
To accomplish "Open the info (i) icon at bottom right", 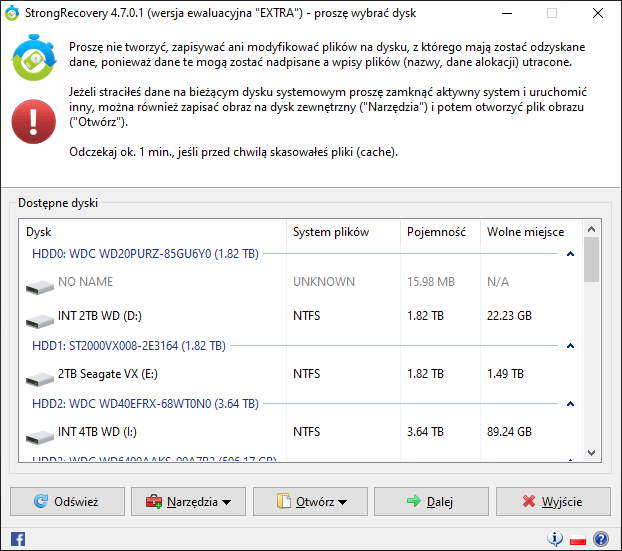I will 555,539.
